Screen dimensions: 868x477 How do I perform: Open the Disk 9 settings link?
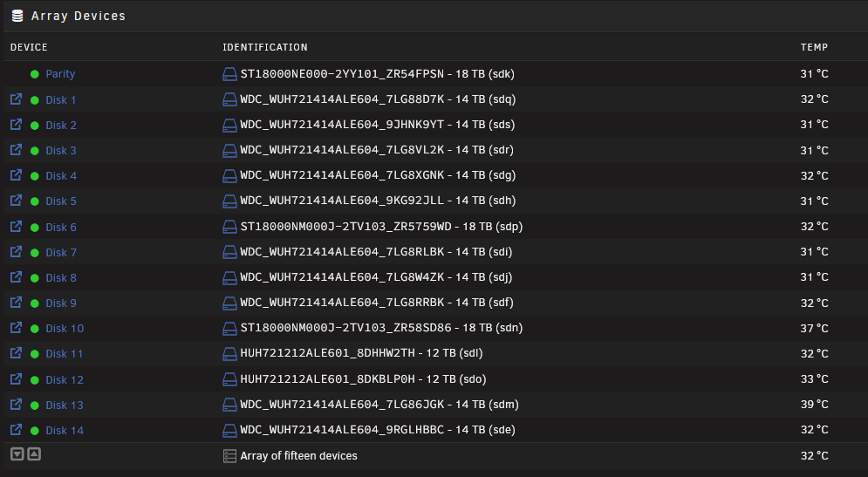tap(61, 303)
